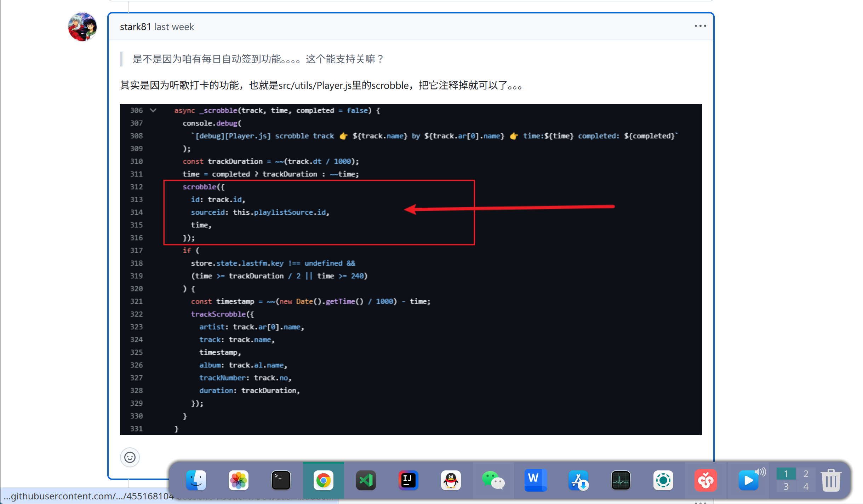Launch the blue media player in the dock
The width and height of the screenshot is (863, 504).
749,480
